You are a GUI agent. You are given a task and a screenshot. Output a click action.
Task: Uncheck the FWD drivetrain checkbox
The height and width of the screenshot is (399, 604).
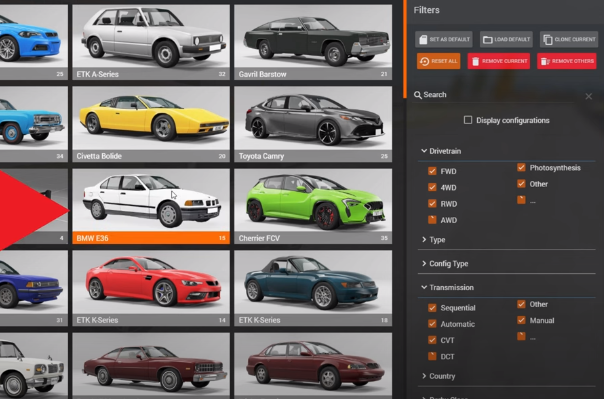[x=432, y=171]
